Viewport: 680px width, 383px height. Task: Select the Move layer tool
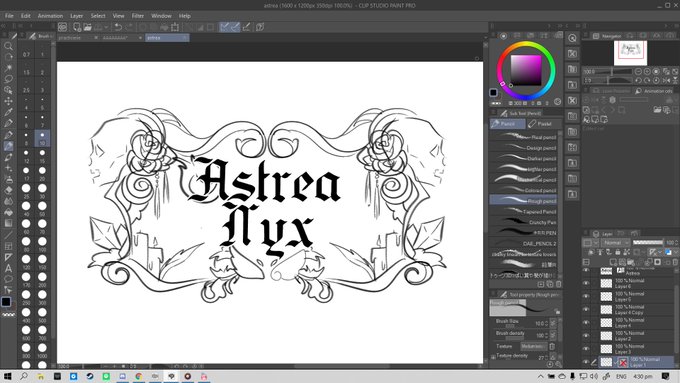[x=8, y=101]
